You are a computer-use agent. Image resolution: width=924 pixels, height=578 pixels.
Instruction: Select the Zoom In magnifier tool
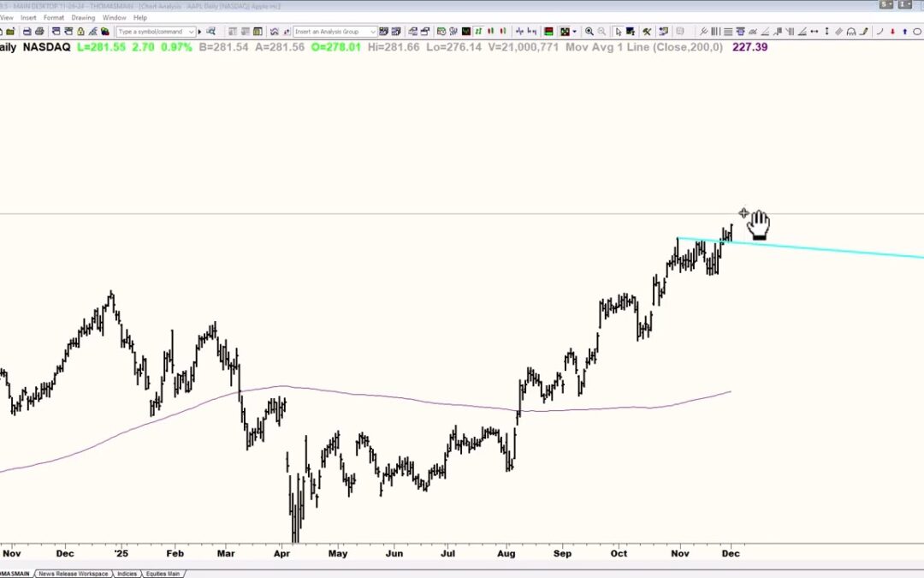(589, 31)
